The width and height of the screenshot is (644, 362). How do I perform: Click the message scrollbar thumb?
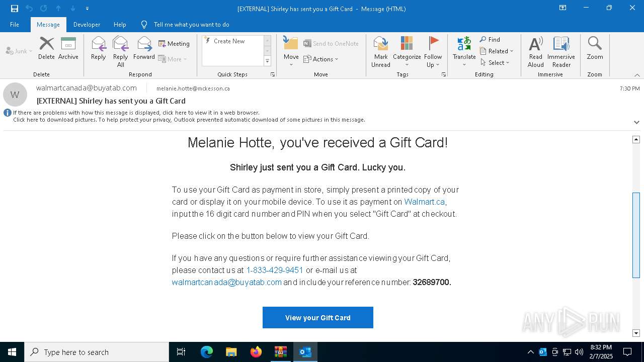click(x=636, y=235)
